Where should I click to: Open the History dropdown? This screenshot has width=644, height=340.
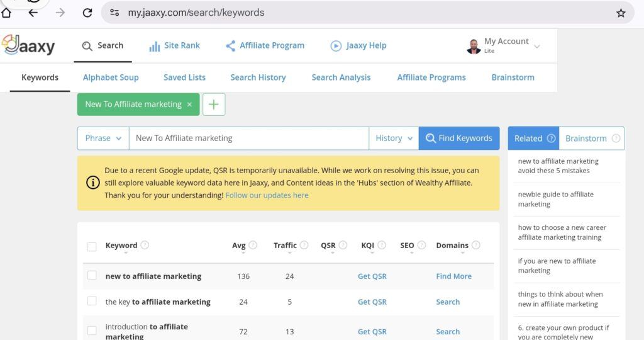click(394, 138)
